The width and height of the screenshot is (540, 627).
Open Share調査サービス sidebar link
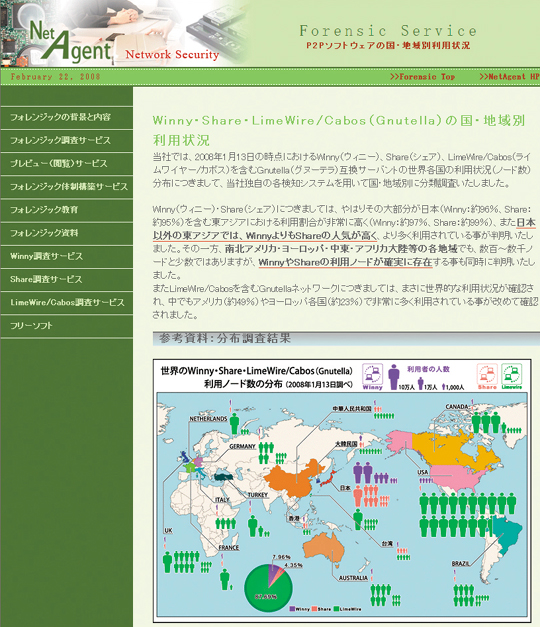pyautogui.click(x=66, y=280)
